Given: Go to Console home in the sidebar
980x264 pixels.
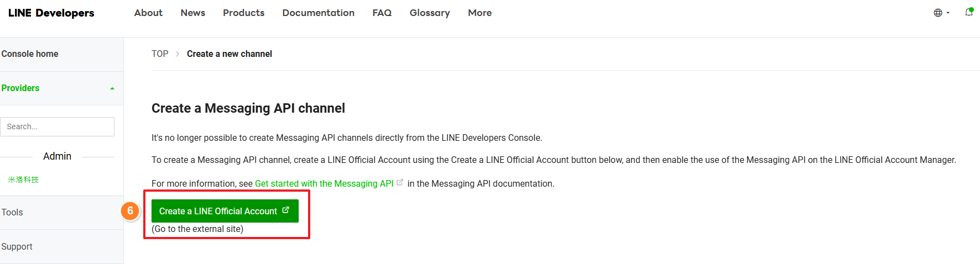Looking at the screenshot, I should point(30,54).
